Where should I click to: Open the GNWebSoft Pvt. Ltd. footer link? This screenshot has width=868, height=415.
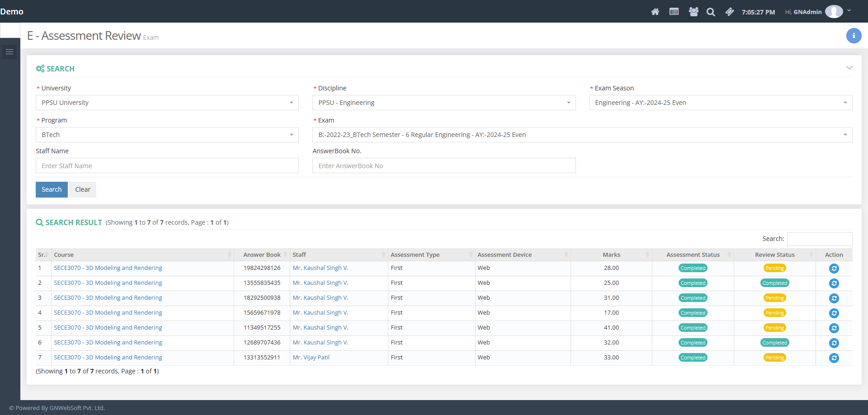tap(77, 408)
